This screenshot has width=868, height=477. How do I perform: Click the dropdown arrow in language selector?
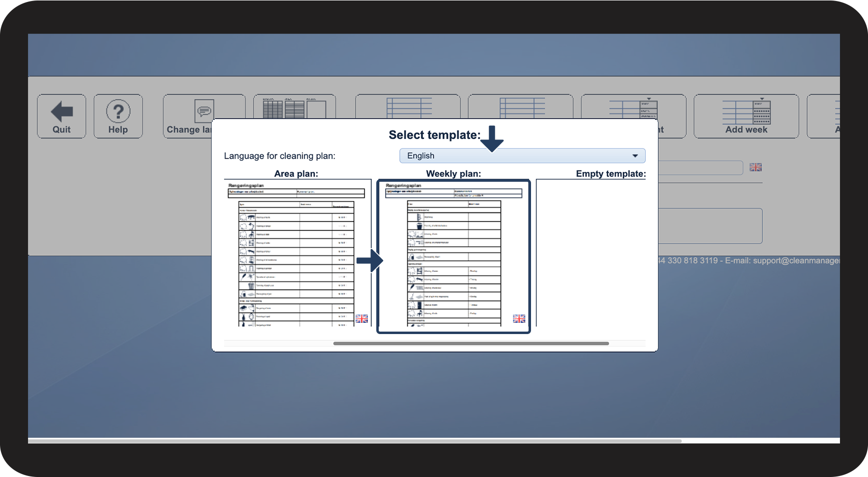[x=635, y=156]
